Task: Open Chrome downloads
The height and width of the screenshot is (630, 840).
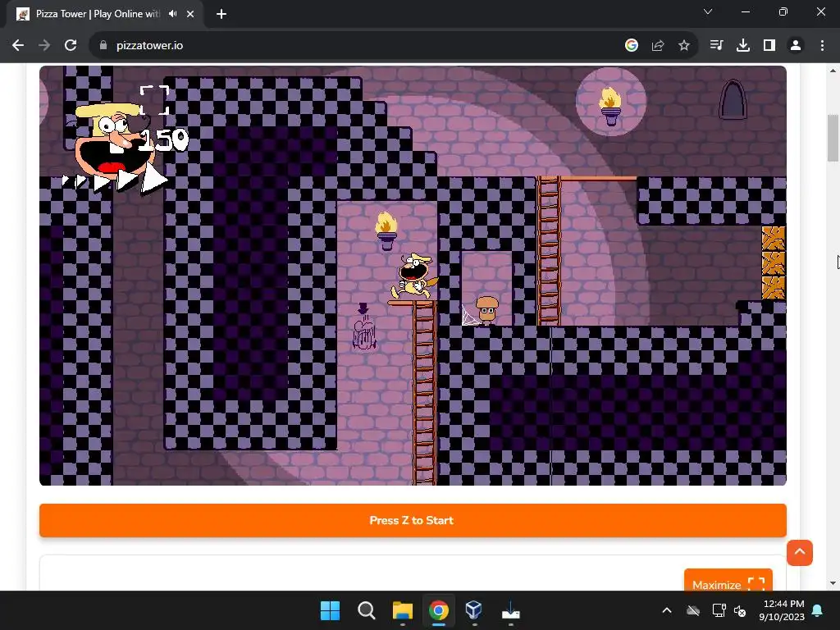Action: (743, 46)
